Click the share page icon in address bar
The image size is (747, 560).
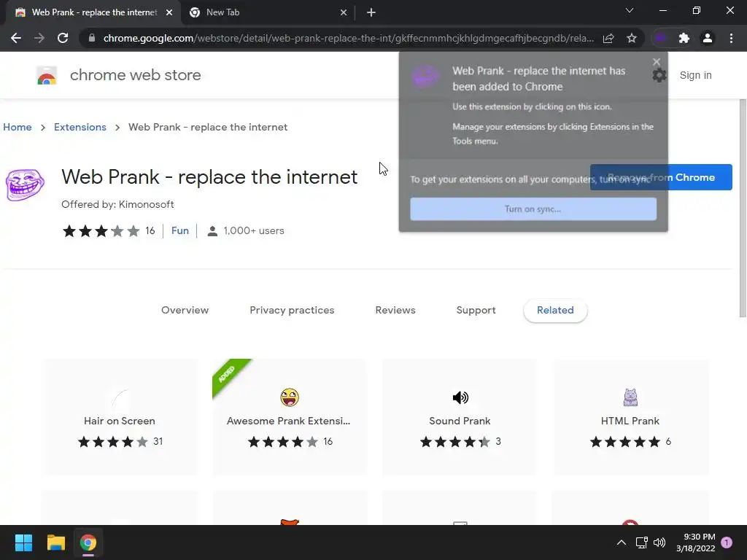608,38
